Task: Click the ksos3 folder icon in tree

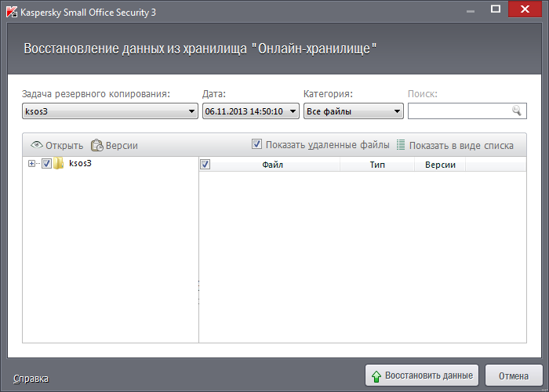Action: (58, 163)
